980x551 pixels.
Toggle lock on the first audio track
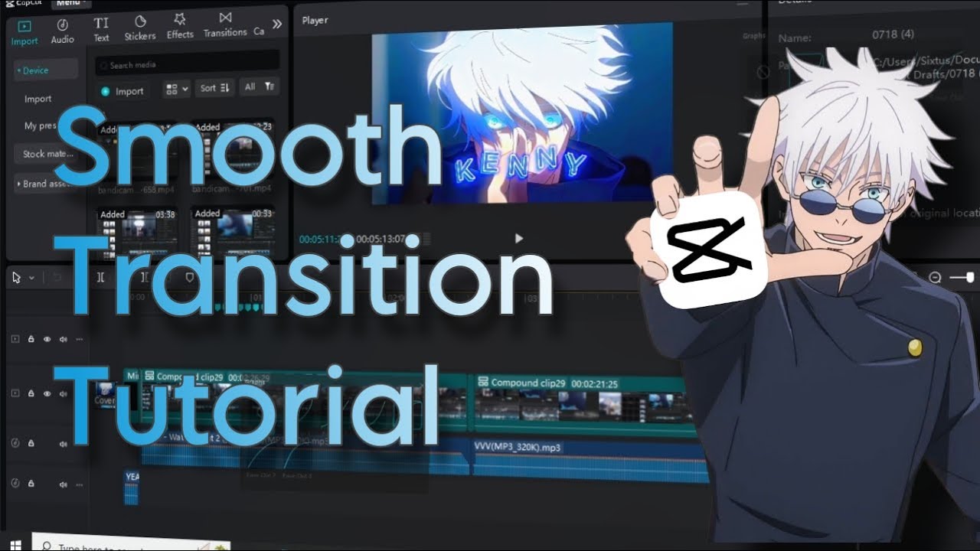point(31,443)
